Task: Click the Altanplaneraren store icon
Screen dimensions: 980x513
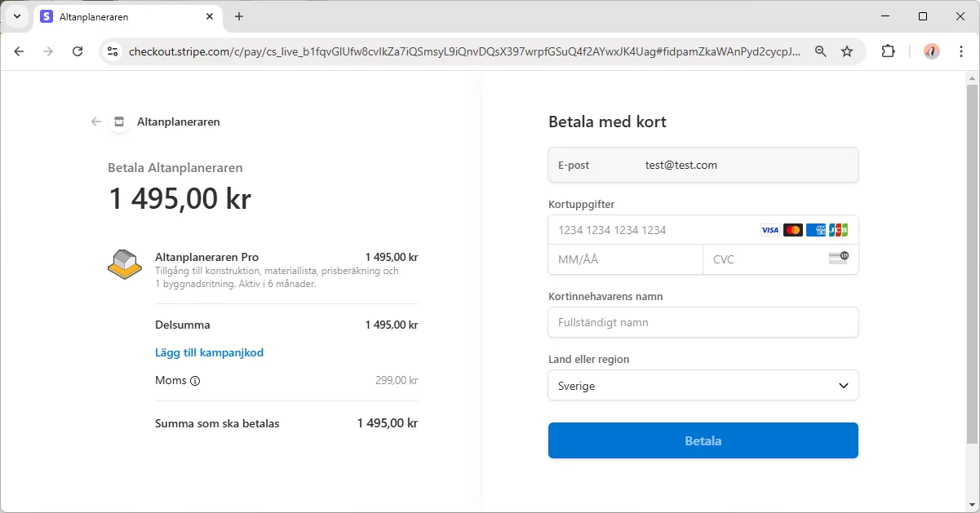Action: tap(119, 122)
